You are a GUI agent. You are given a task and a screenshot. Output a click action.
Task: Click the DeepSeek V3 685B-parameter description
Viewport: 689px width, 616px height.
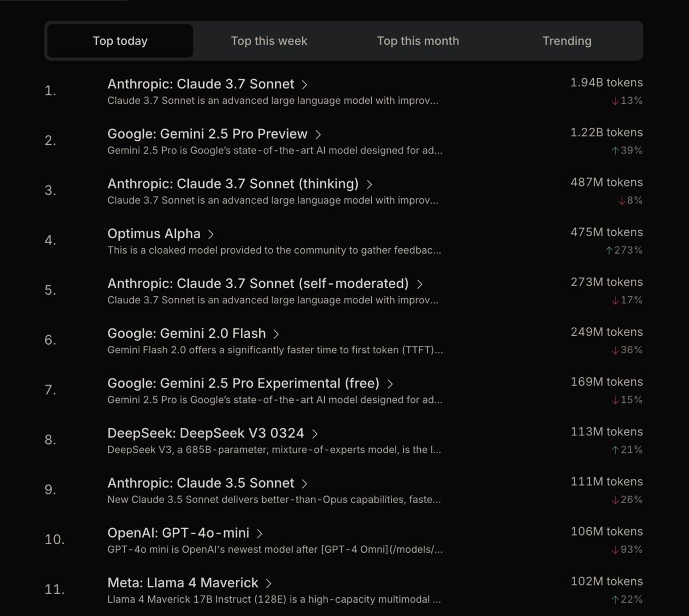tap(274, 450)
